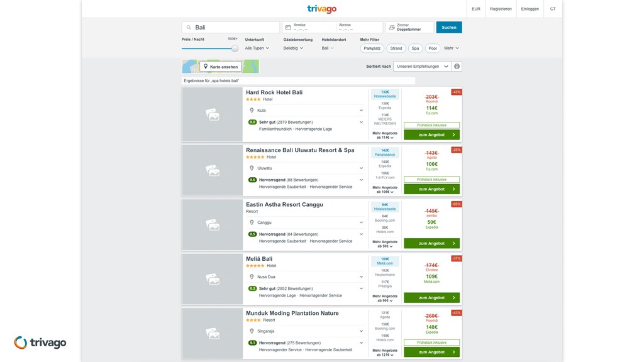Click the 132€ Hotelwebseite price box

[x=385, y=94]
